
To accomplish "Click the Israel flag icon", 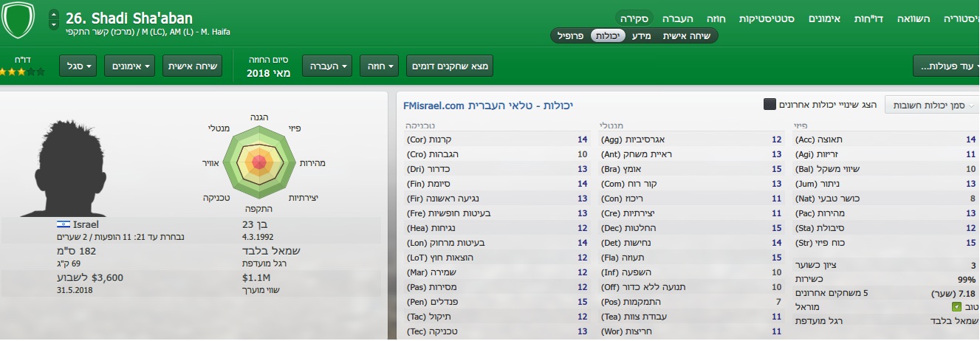I will [x=63, y=224].
